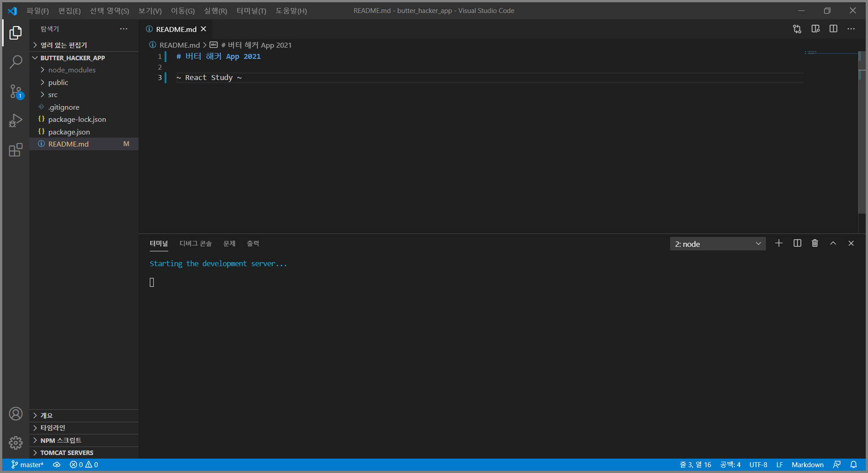Open the Extensions view icon

16,150
